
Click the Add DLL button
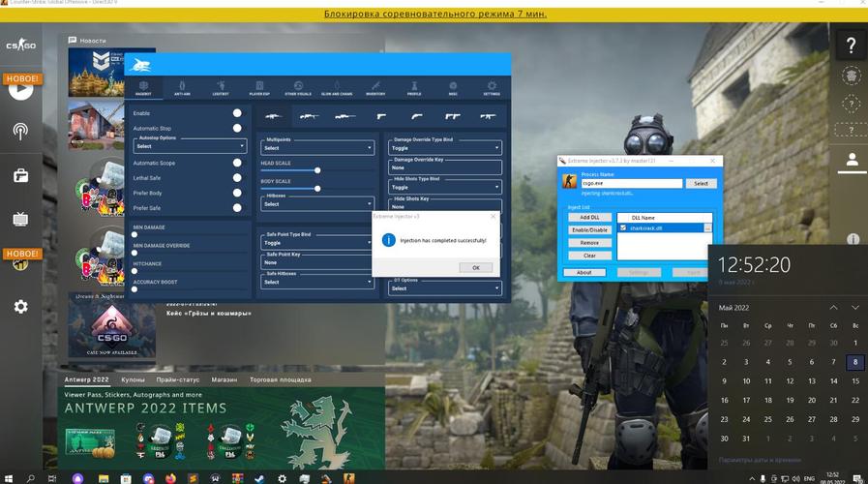point(589,217)
